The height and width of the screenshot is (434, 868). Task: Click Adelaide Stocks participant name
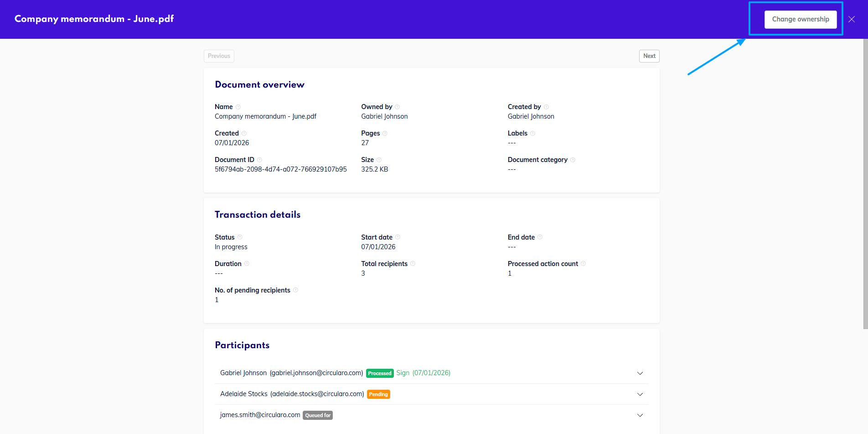(244, 394)
